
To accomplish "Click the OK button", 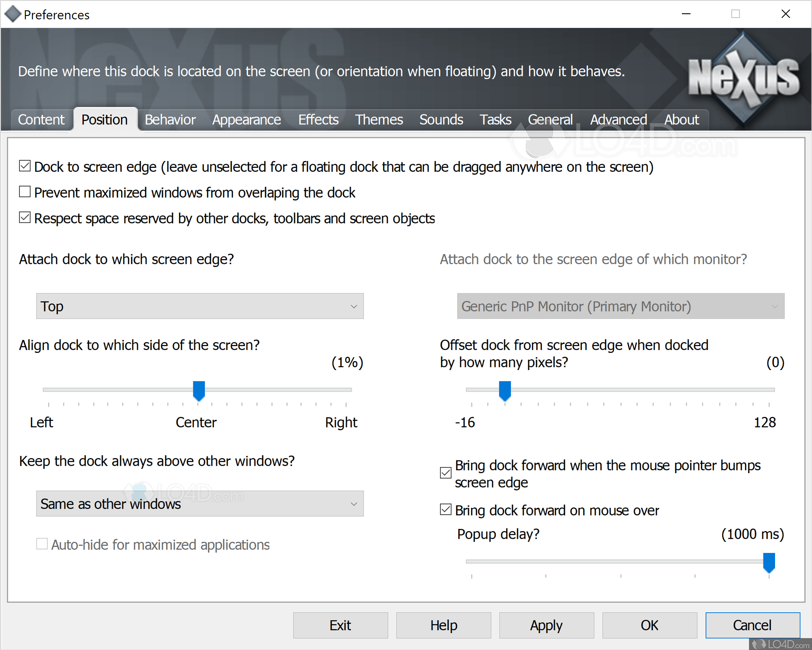I will pos(649,625).
